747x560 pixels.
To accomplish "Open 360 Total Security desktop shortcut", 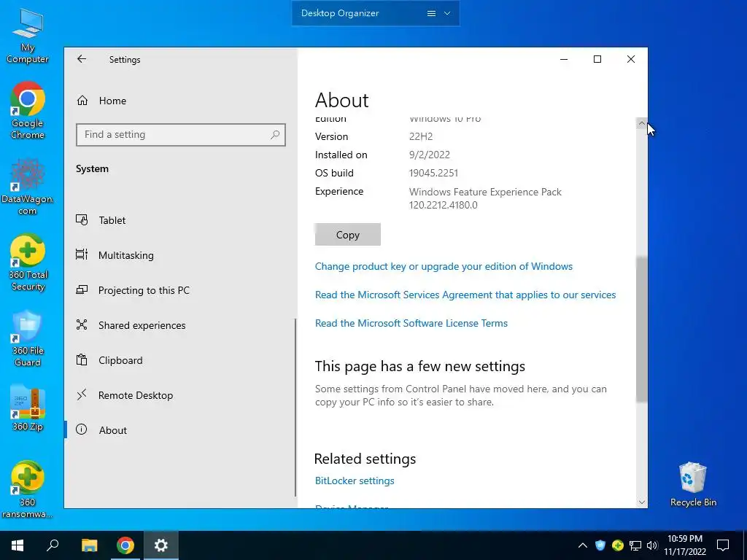I will 27,262.
